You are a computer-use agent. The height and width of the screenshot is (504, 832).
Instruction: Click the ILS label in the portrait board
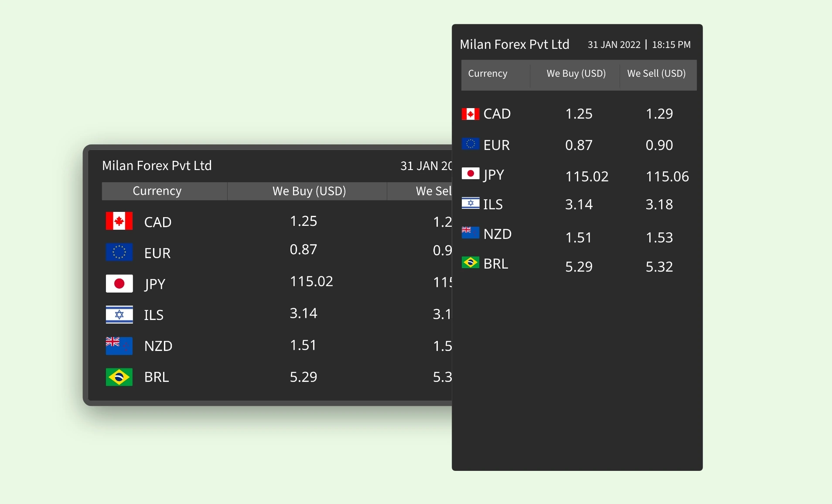pos(493,204)
